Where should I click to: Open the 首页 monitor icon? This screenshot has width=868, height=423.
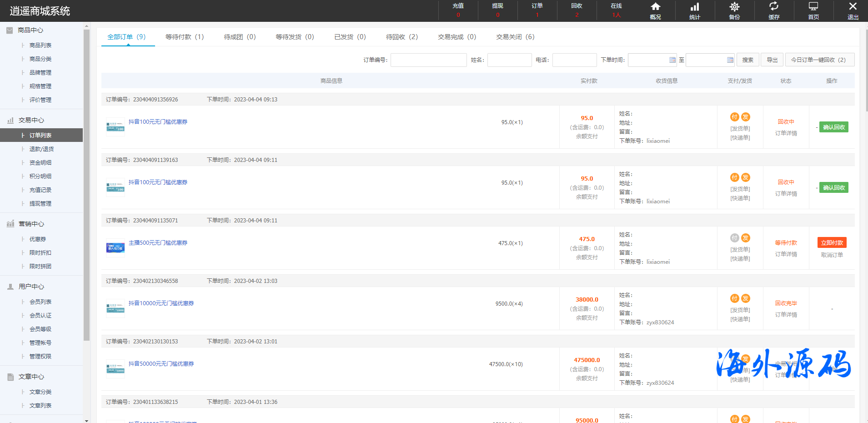click(x=813, y=7)
